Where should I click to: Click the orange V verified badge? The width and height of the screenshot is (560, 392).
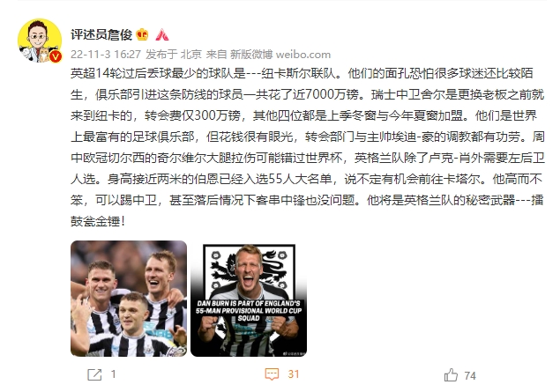click(x=56, y=56)
